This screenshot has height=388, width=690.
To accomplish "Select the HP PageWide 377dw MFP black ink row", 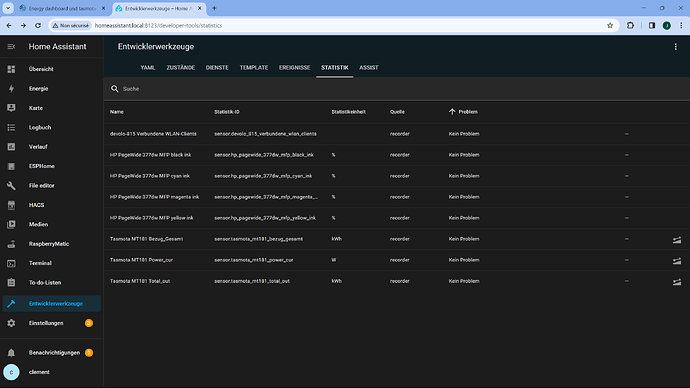I will click(x=396, y=155).
